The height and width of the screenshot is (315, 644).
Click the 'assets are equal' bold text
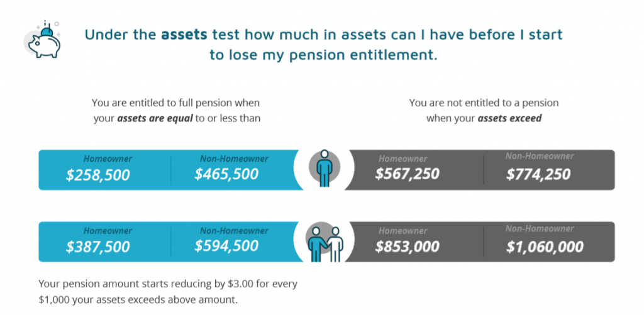click(155, 119)
